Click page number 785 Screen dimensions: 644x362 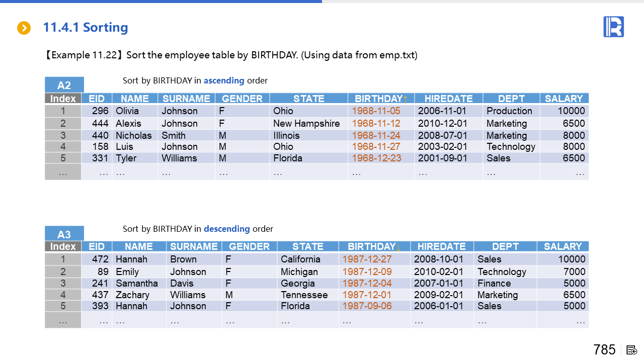[604, 350]
